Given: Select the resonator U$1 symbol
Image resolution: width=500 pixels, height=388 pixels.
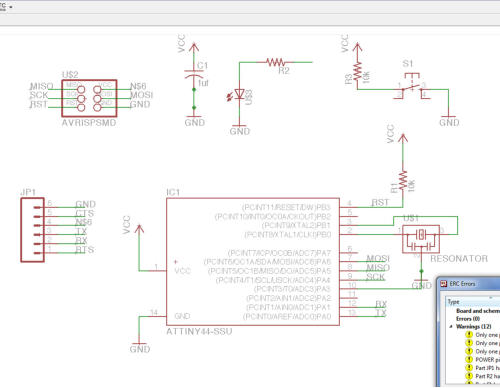Looking at the screenshot, I should 421,239.
